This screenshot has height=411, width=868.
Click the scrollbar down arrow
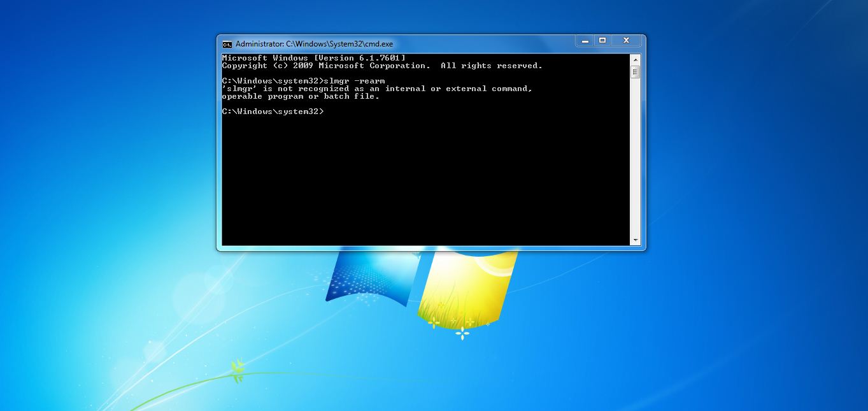click(635, 241)
